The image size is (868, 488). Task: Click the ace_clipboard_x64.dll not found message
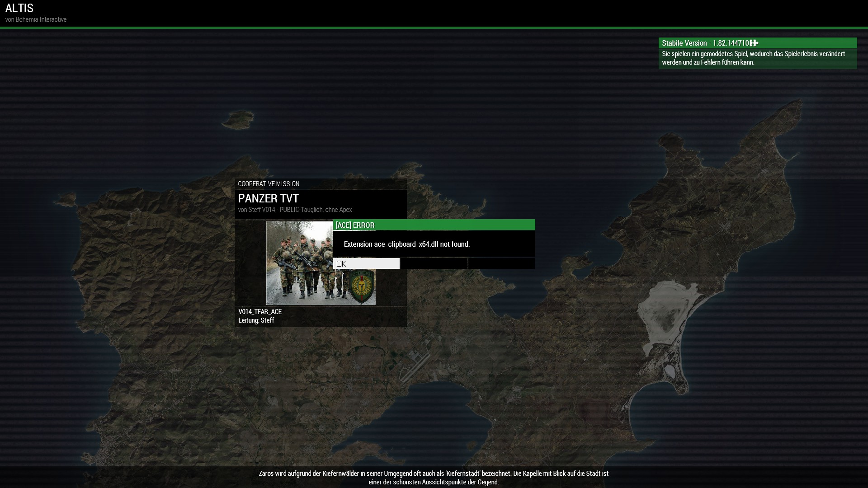pos(406,244)
